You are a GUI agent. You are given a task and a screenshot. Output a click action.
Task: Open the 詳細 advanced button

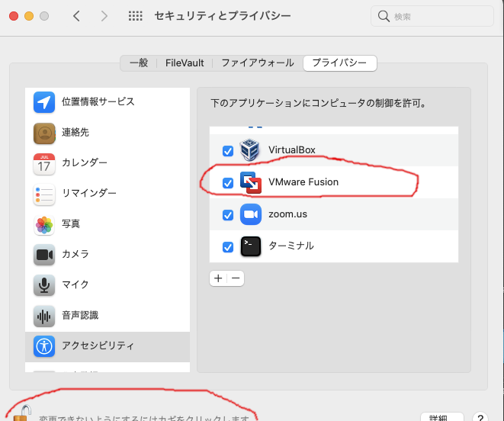(442, 417)
